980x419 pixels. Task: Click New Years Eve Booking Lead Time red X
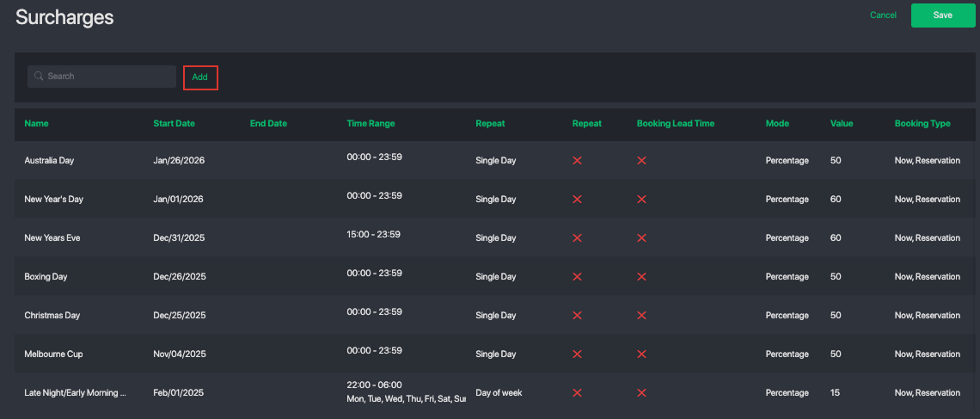(641, 238)
